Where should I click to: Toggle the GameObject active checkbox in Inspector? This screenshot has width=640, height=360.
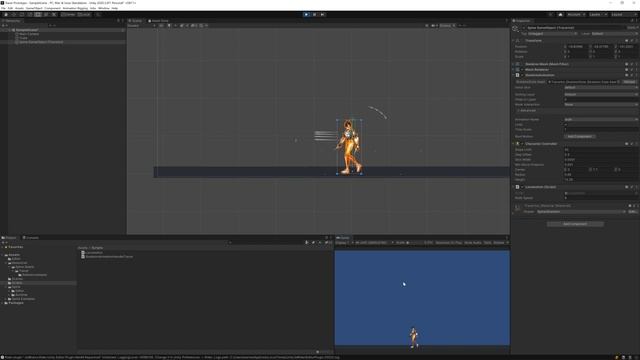tap(524, 28)
